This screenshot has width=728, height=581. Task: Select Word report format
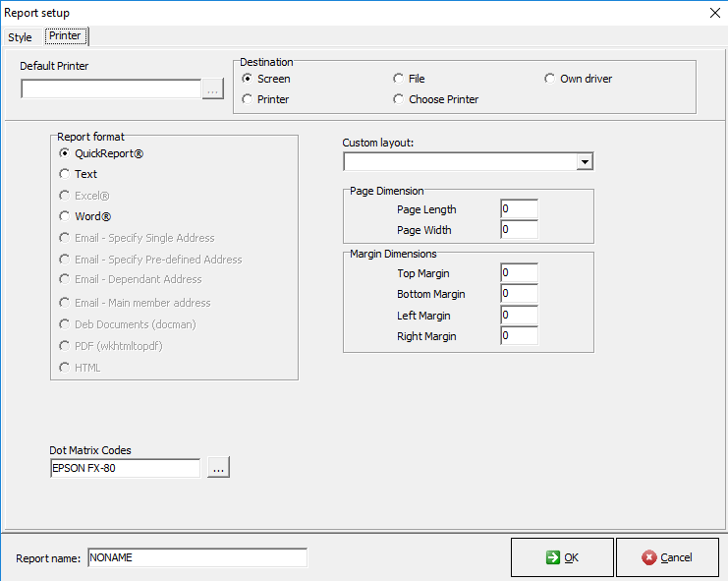click(x=65, y=216)
